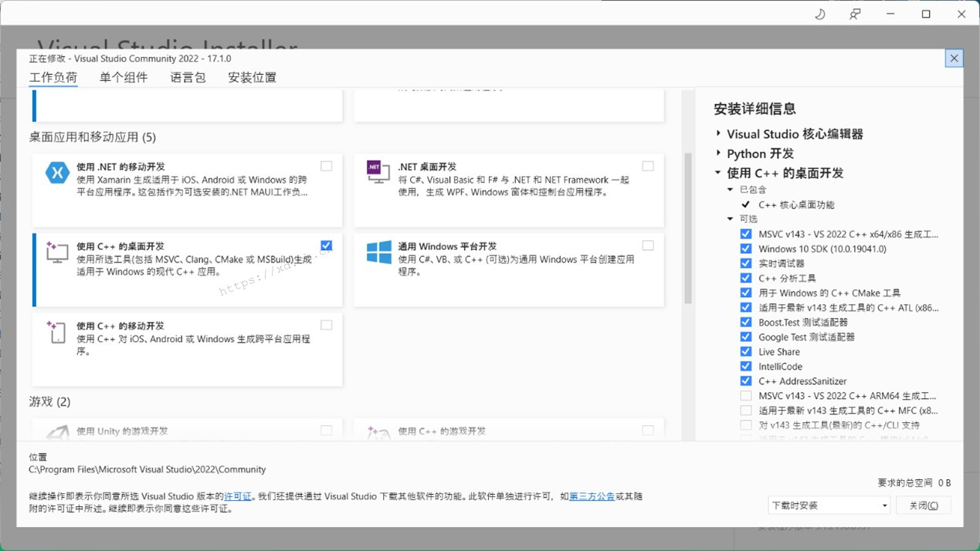Open the 语言包 tab
Image resolution: width=980 pixels, height=551 pixels.
[187, 77]
